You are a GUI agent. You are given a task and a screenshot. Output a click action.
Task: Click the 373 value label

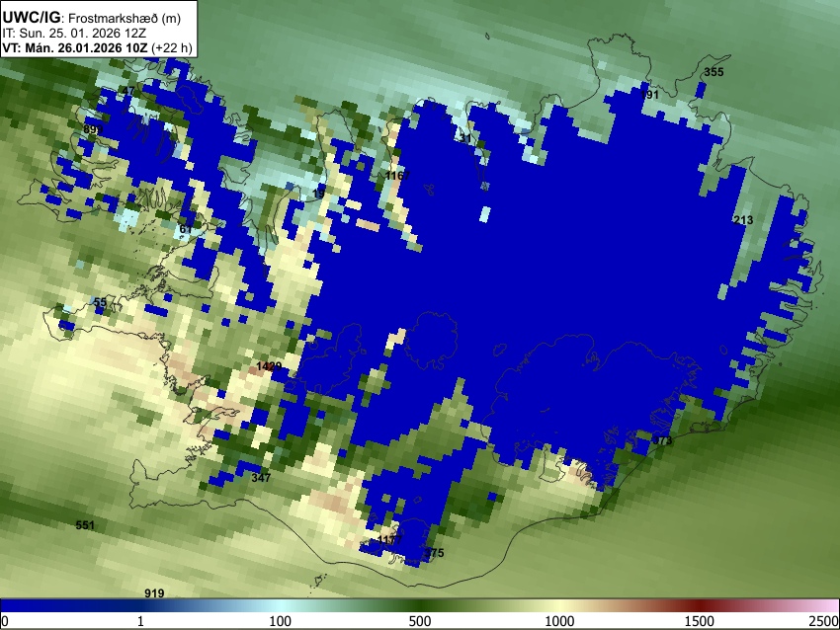tap(662, 440)
